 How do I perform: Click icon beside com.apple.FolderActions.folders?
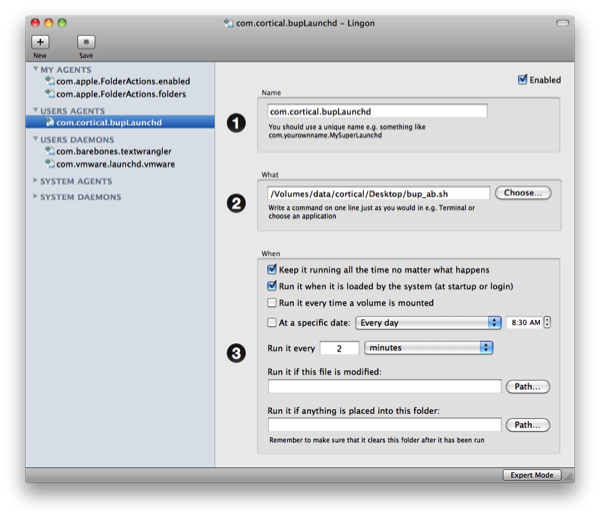coord(50,93)
